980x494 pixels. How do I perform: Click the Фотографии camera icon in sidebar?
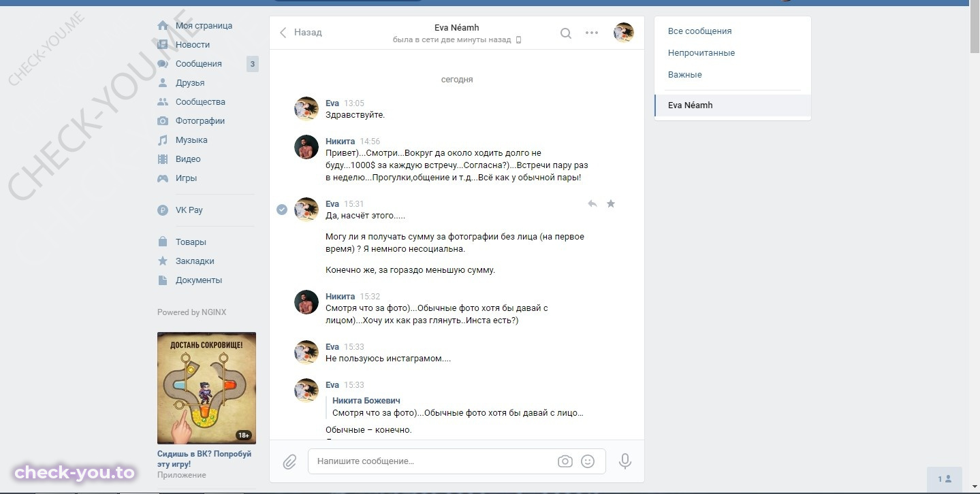point(163,121)
